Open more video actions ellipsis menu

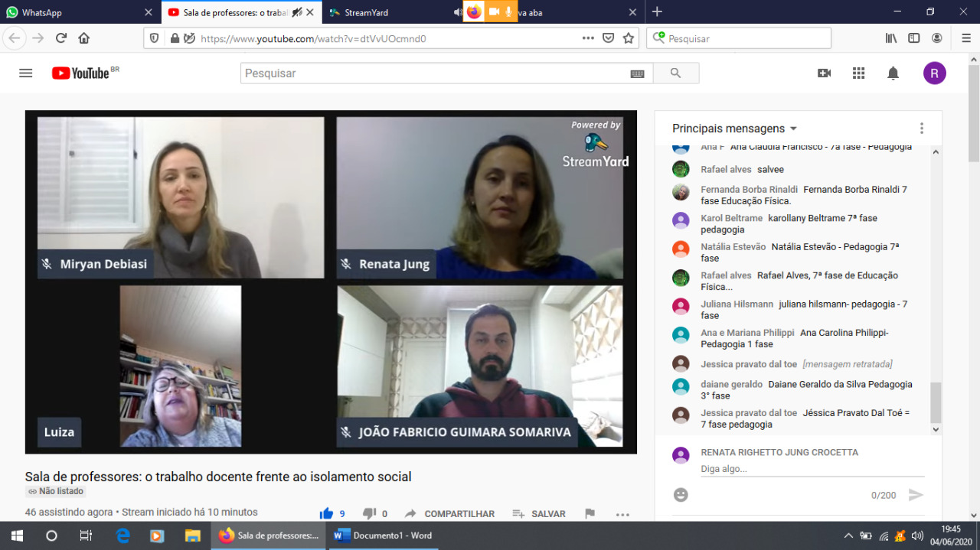click(622, 514)
